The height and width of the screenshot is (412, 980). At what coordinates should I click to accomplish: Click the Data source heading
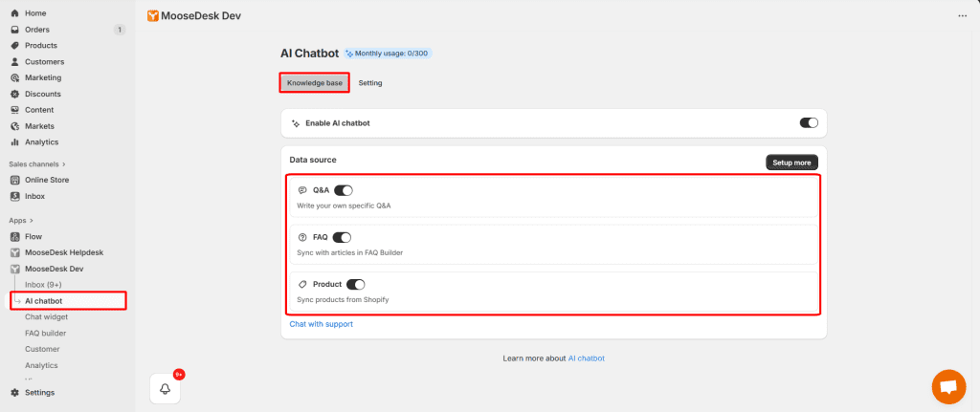(x=313, y=160)
